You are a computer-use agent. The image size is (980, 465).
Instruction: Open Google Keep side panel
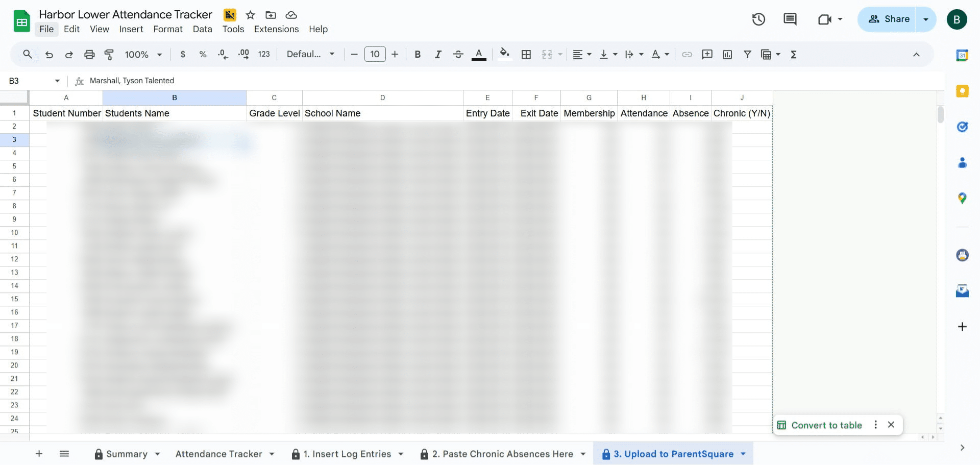(962, 91)
